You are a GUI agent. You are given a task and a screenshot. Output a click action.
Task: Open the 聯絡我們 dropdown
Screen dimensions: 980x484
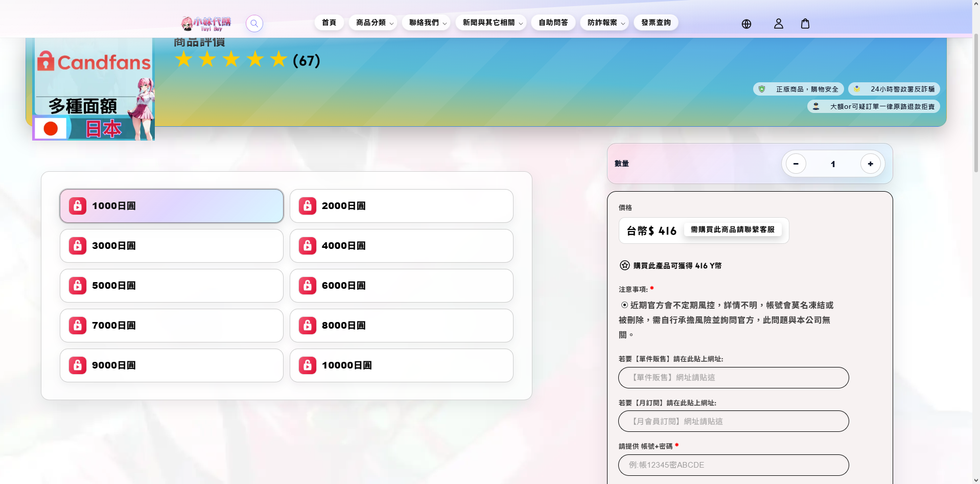coord(426,22)
